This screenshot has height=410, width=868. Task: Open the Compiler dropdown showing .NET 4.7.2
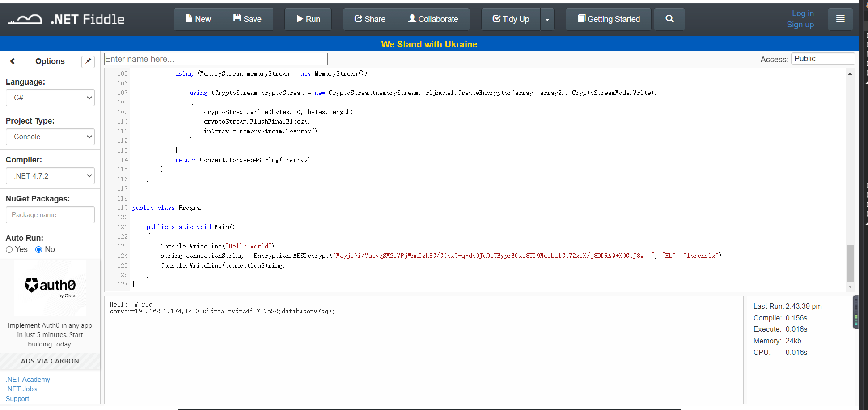(50, 176)
